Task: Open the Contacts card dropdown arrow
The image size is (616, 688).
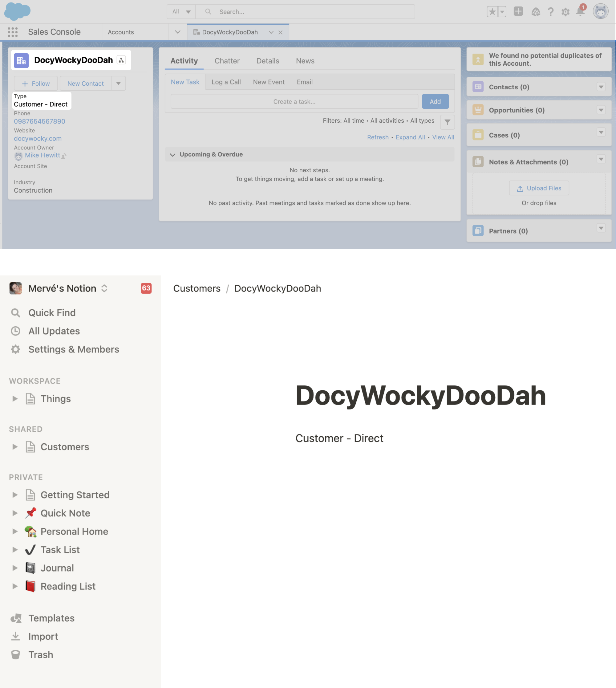Action: point(601,87)
